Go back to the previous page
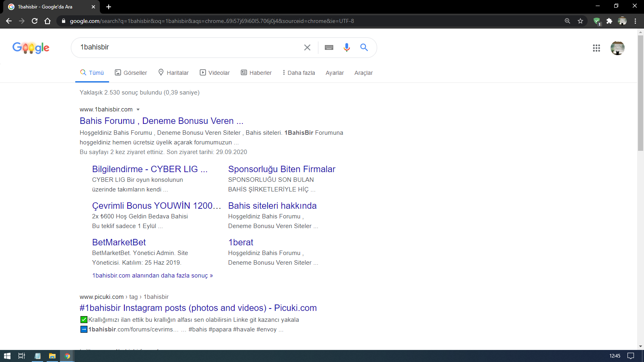The image size is (644, 362). [x=9, y=21]
